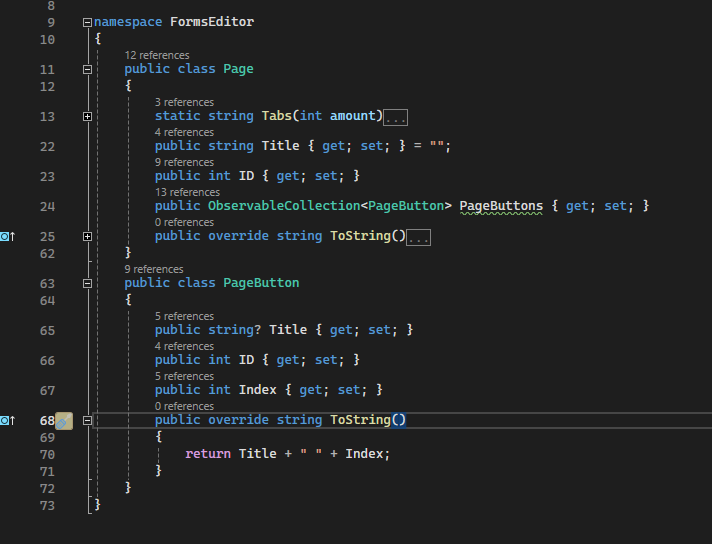Collapse PageButton's ToString method on line 68
Viewport: 712px width, 544px height.
(x=88, y=421)
